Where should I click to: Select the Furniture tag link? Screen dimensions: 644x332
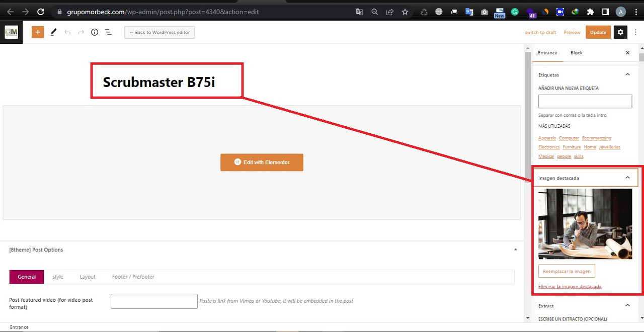pos(572,147)
